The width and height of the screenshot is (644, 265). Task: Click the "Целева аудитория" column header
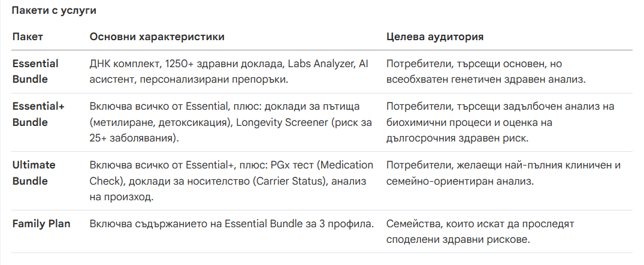pos(435,37)
